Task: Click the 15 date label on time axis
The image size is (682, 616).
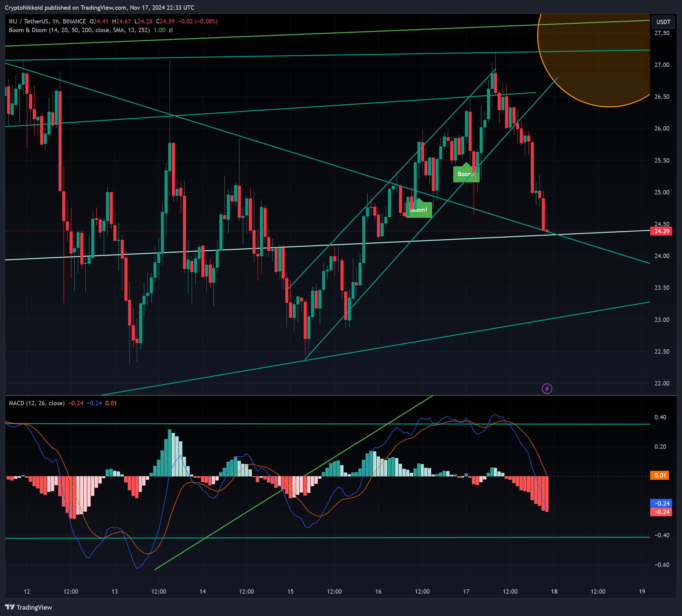Action: [x=290, y=591]
